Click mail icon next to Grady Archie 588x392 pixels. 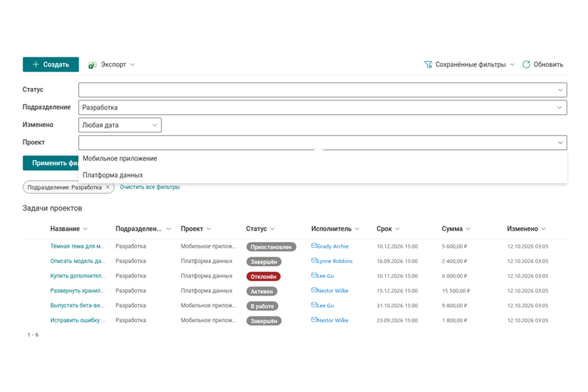314,246
